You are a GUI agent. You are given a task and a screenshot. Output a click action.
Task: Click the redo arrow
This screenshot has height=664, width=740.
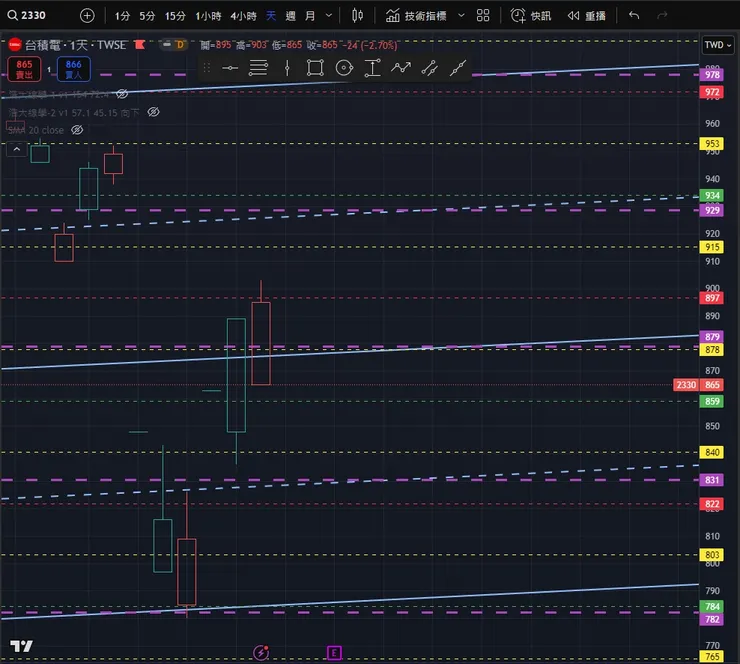point(662,16)
